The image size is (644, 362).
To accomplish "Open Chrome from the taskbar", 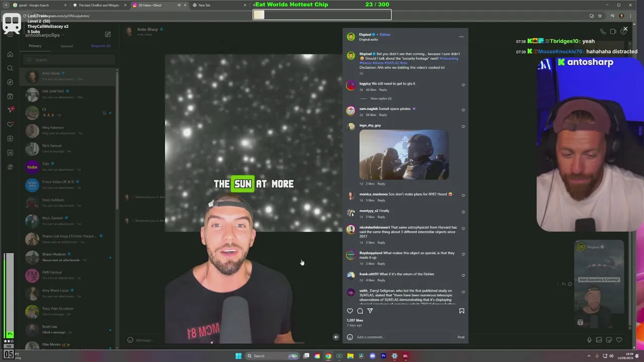I will tap(328, 356).
